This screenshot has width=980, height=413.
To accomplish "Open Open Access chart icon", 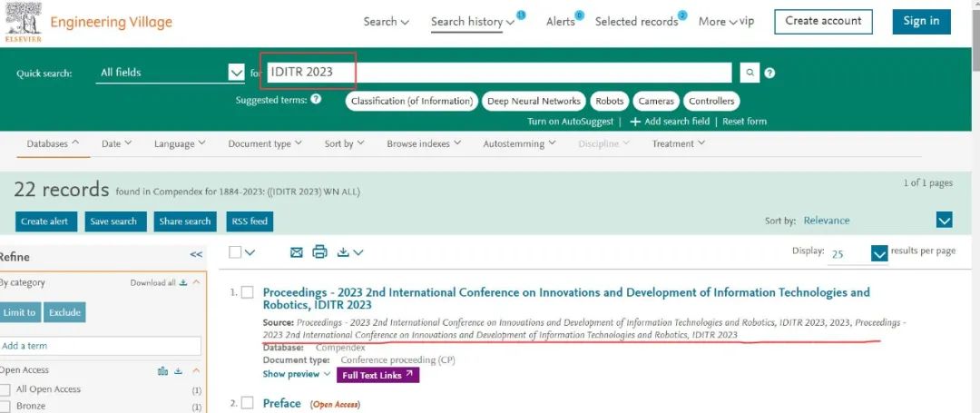I will click(163, 371).
